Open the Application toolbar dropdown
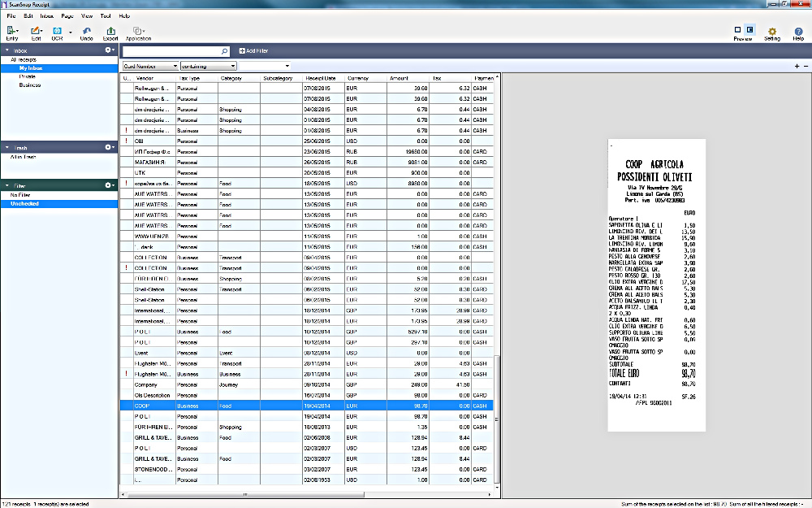812x508 pixels. pyautogui.click(x=138, y=32)
